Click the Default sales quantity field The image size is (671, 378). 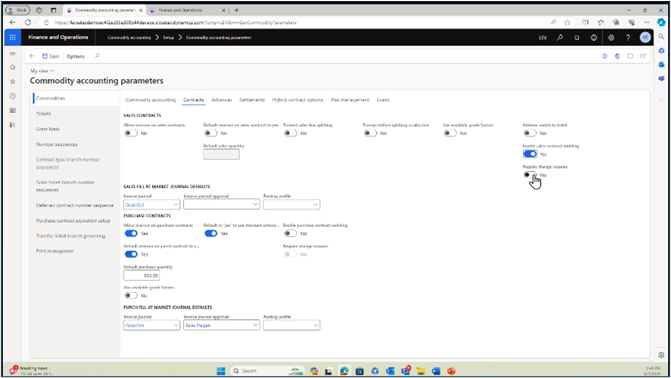coord(221,155)
